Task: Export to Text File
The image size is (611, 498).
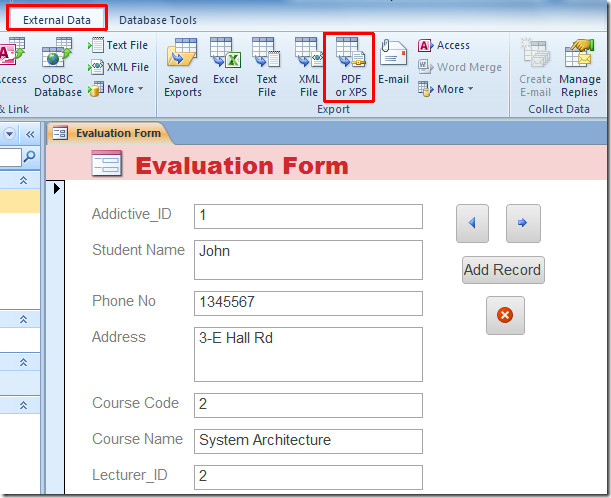Action: tap(267, 67)
